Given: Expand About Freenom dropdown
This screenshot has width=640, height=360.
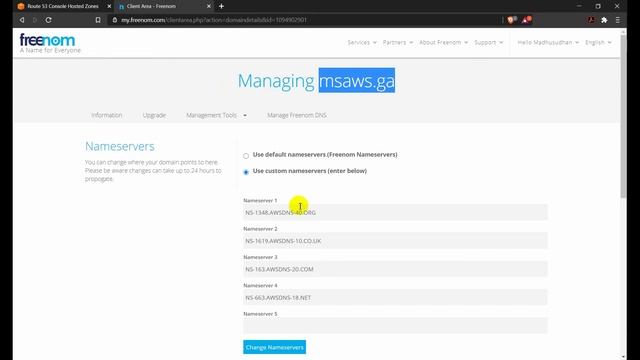Looking at the screenshot, I should 444,42.
